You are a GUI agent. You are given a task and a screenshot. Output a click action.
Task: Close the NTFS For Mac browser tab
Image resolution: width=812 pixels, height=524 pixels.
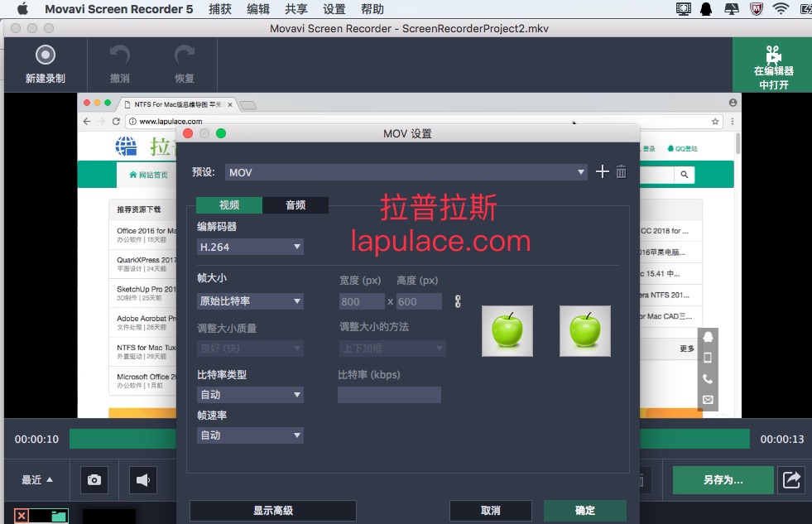230,104
